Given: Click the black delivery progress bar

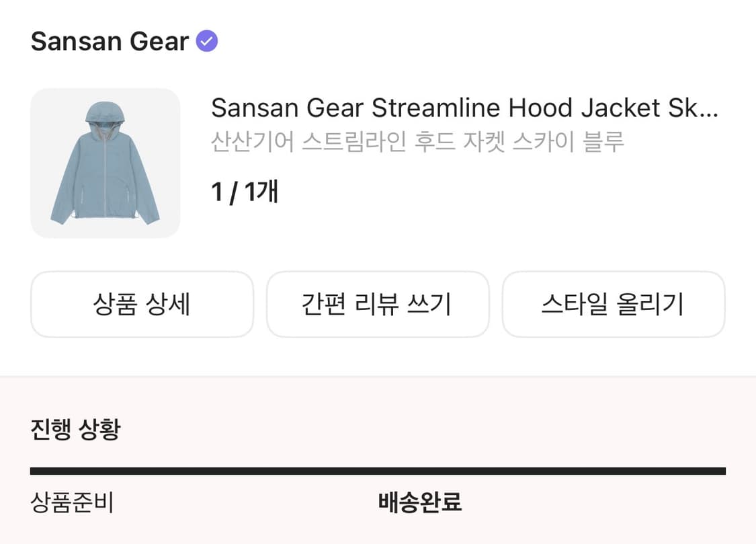Looking at the screenshot, I should (378, 471).
